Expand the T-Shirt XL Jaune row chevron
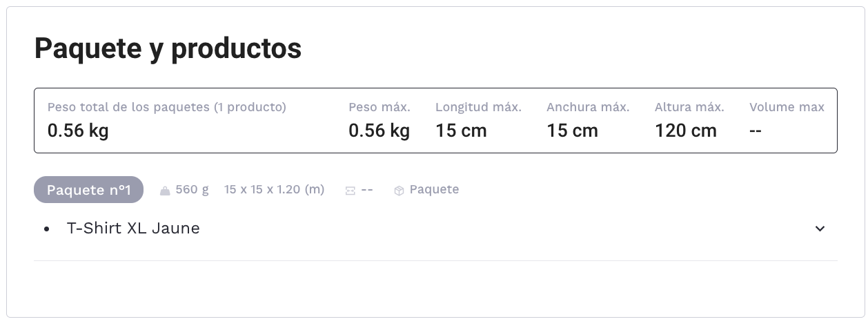This screenshot has height=326, width=868. pyautogui.click(x=820, y=229)
